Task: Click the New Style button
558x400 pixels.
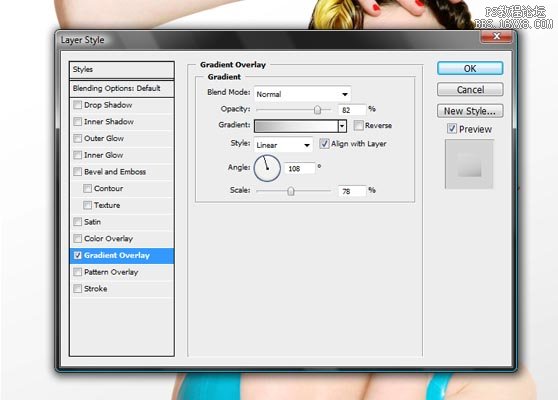Action: pyautogui.click(x=470, y=111)
